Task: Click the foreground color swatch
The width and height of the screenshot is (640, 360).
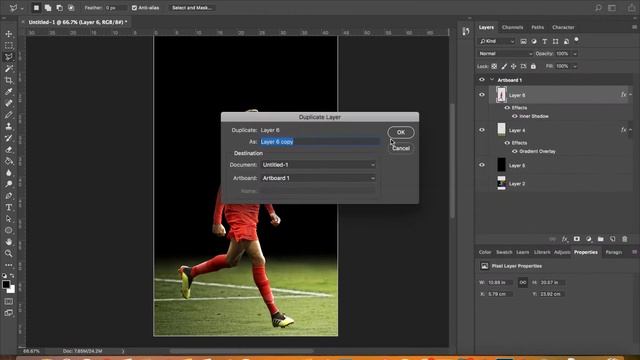Action: tap(6, 284)
